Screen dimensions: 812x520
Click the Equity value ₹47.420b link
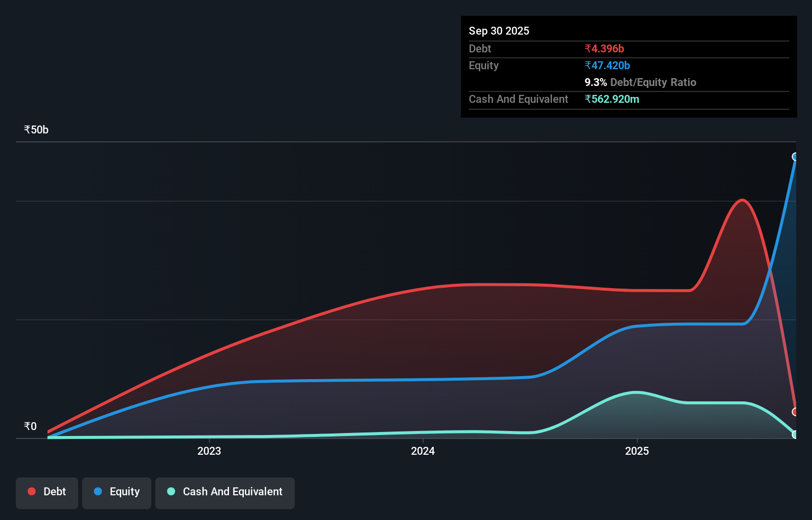click(608, 65)
